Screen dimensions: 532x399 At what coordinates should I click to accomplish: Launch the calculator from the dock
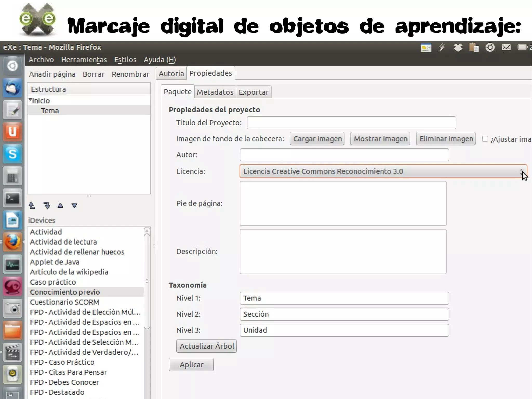pos(12,176)
